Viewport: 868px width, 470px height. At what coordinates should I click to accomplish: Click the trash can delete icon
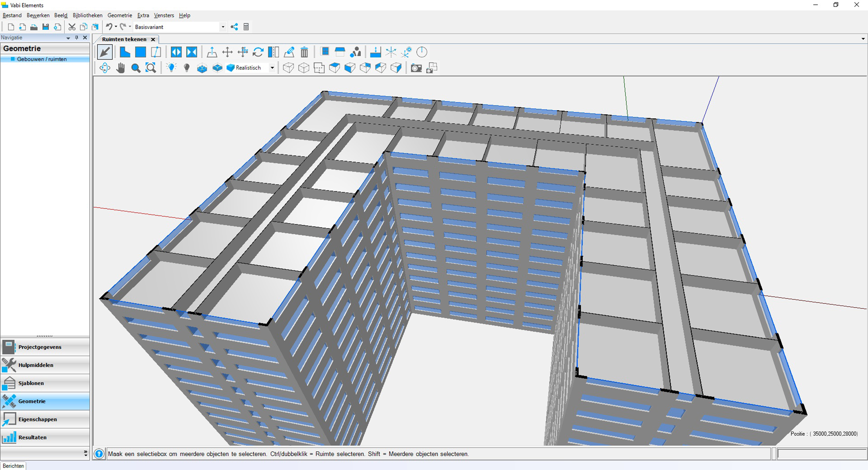(304, 52)
